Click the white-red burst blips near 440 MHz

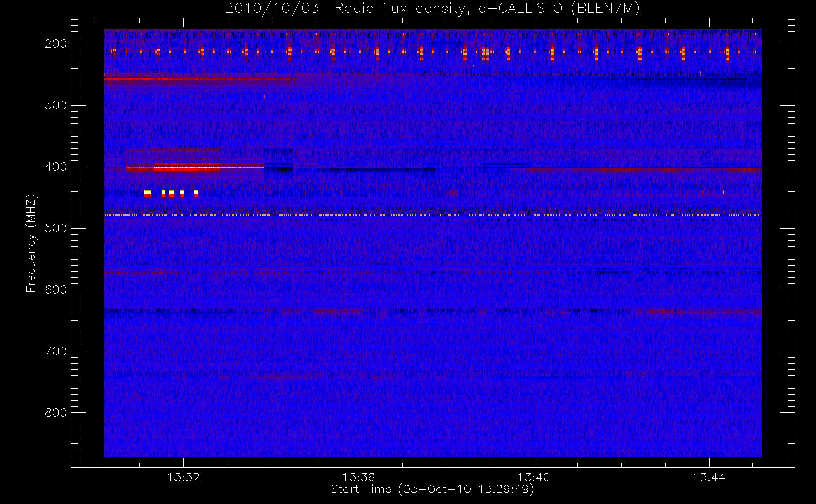tap(171, 193)
